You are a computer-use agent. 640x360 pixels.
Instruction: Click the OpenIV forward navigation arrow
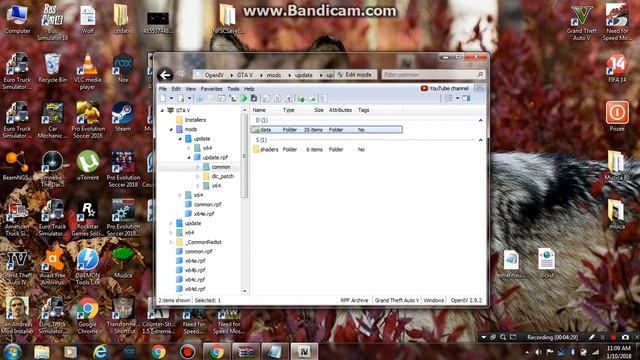[x=181, y=75]
